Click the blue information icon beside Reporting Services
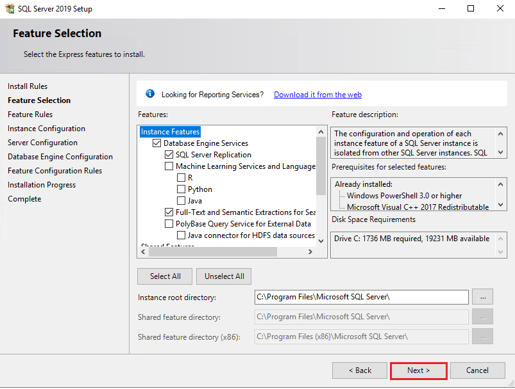 click(x=150, y=94)
